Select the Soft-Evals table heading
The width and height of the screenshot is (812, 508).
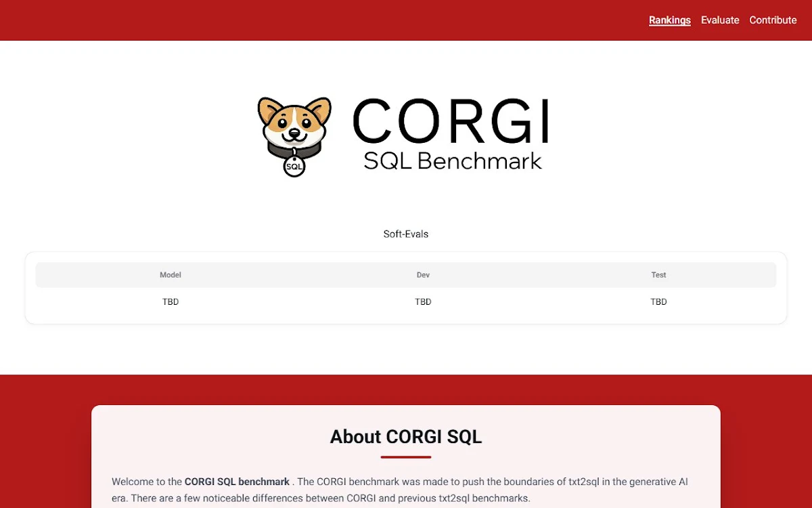[406, 234]
